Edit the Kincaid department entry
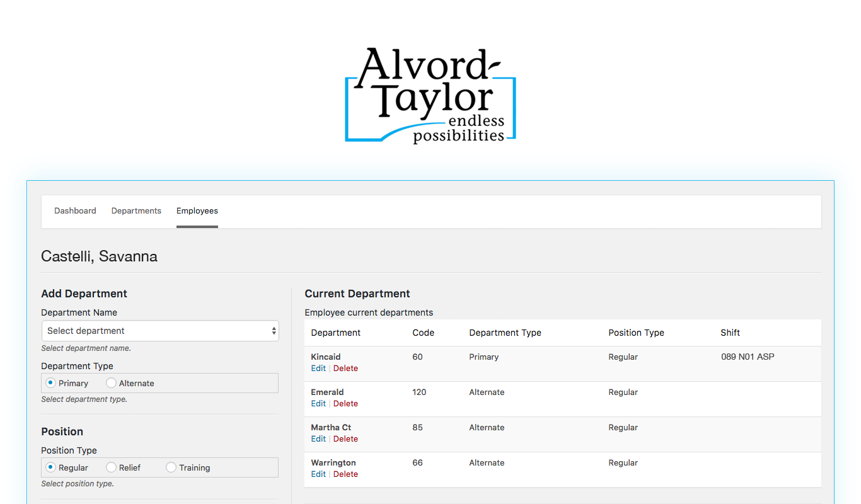The height and width of the screenshot is (504, 861). [318, 368]
